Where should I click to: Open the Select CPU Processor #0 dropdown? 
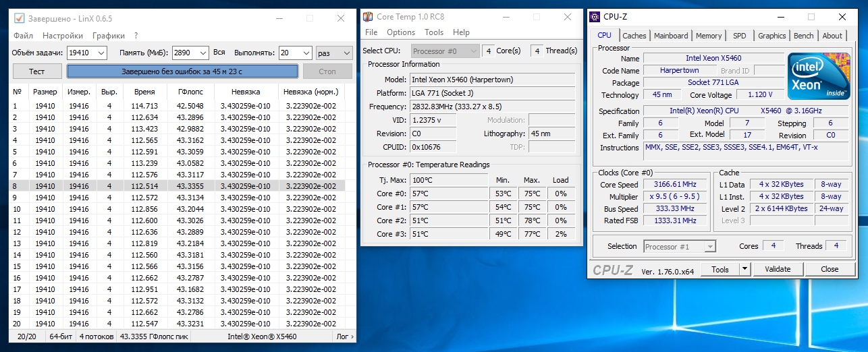pyautogui.click(x=445, y=51)
